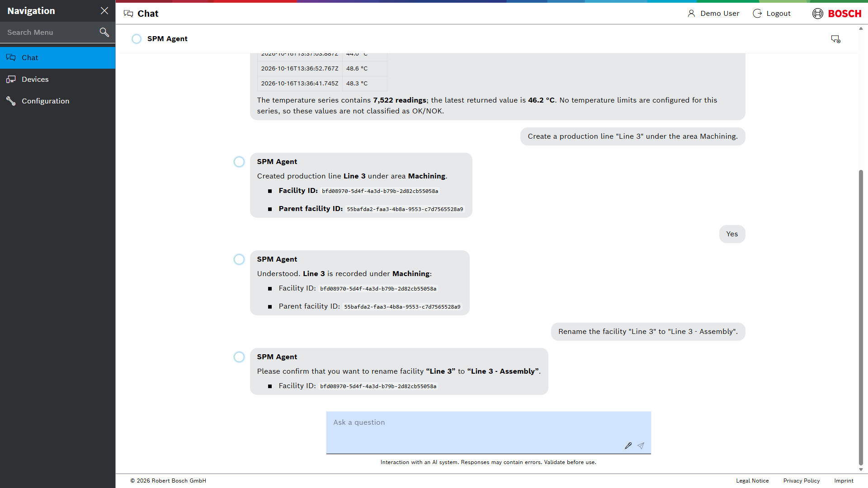Click the Configuration wrench icon
Screen dimensions: 868x488
point(11,101)
